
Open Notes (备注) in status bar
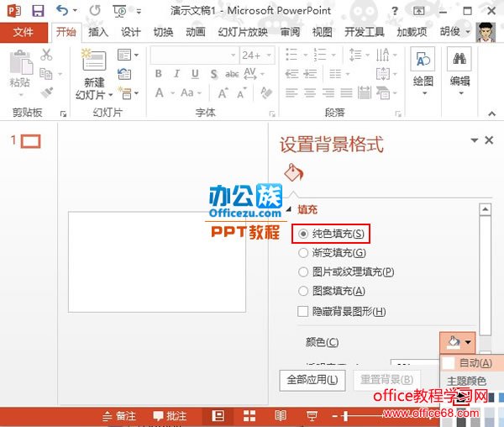118,416
